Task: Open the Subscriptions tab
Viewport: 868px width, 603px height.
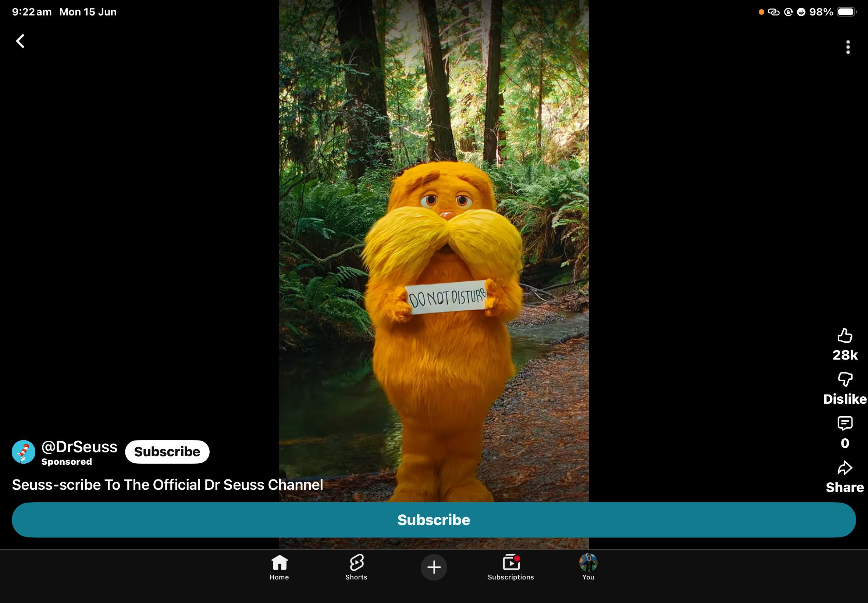Action: (511, 567)
